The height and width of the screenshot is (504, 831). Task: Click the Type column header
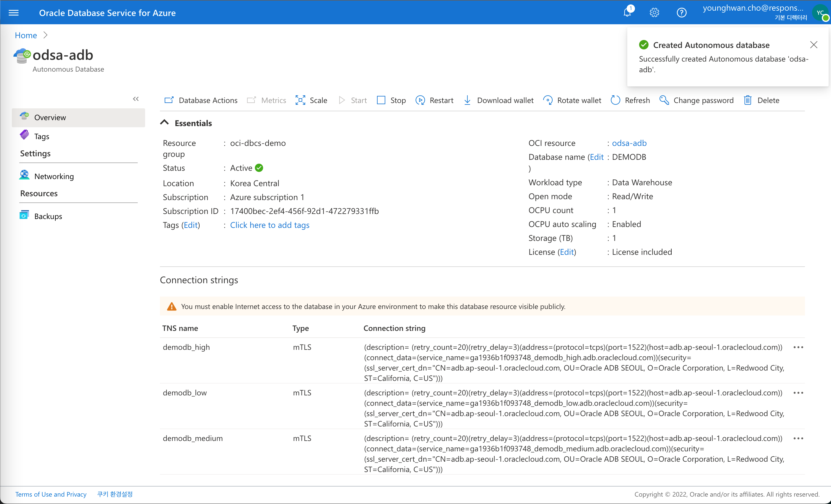pos(301,328)
